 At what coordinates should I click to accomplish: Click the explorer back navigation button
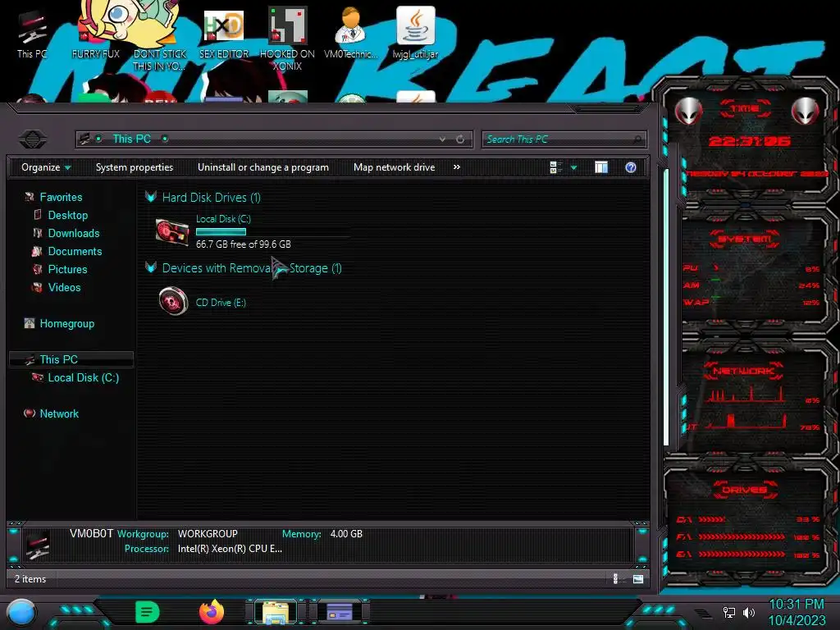[x=33, y=139]
